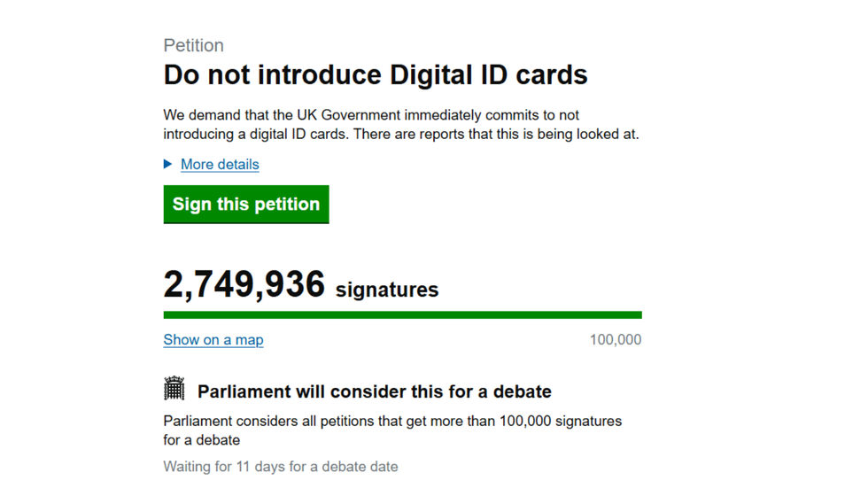Open the Show on a map link
868x488 pixels.
click(213, 340)
